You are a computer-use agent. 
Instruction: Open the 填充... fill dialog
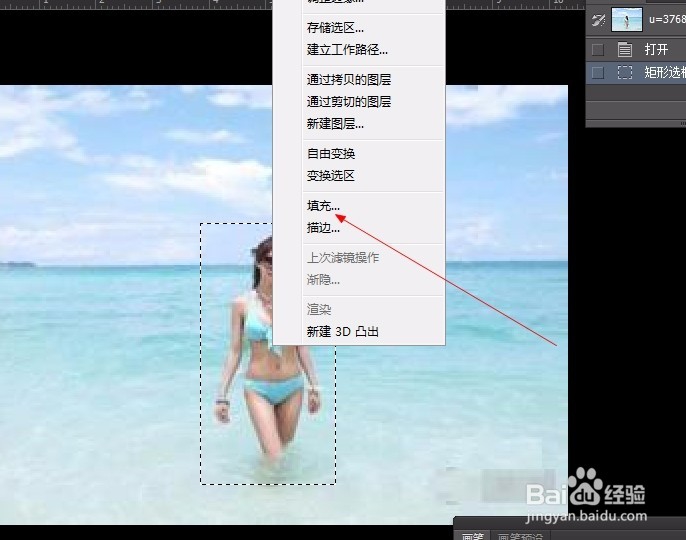(x=323, y=206)
